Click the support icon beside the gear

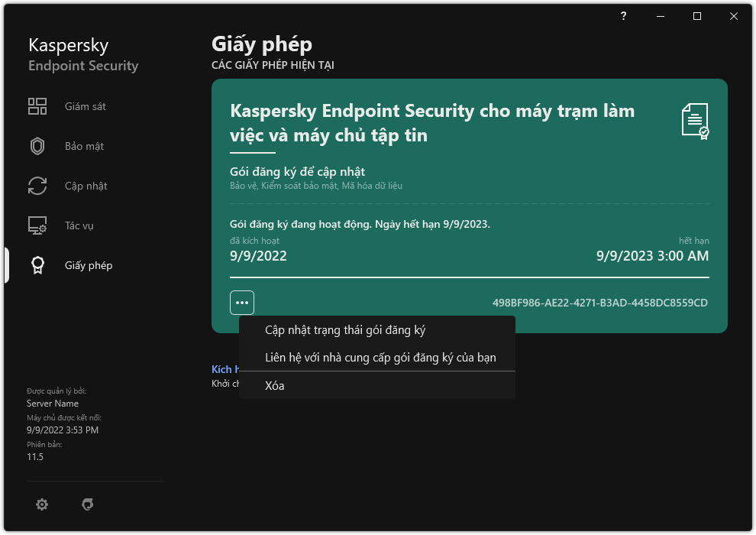[87, 504]
